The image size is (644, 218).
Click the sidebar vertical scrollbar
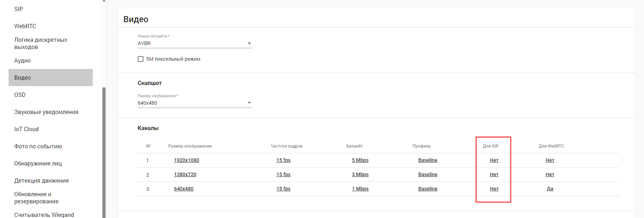(x=104, y=150)
